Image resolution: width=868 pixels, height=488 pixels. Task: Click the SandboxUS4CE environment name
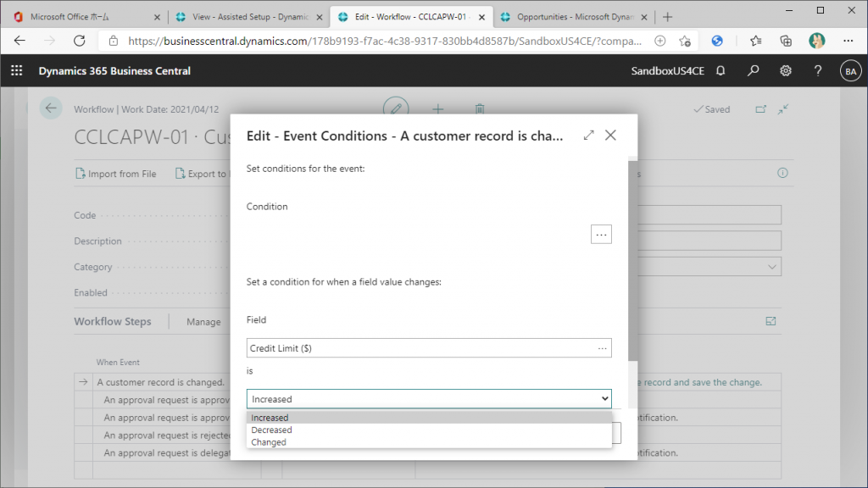coord(668,71)
